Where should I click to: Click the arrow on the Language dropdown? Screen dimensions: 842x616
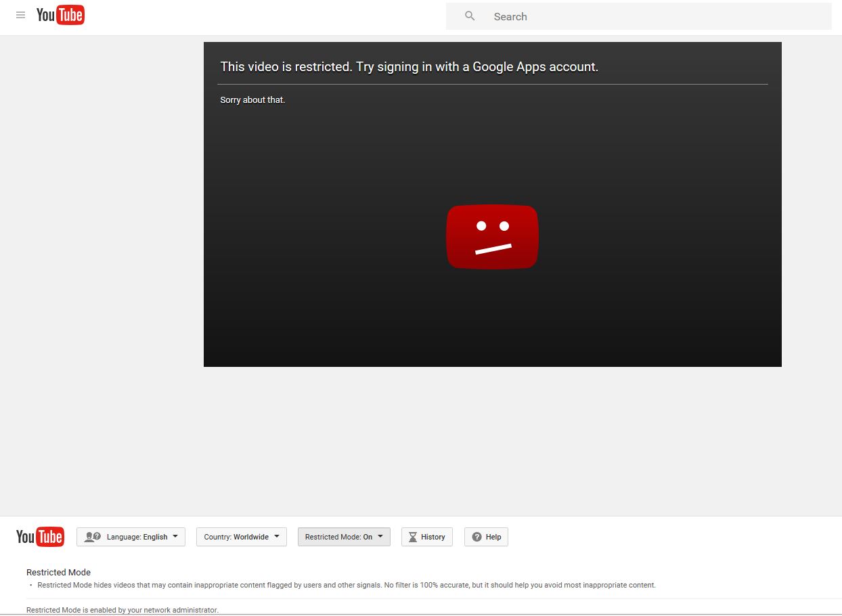tap(175, 536)
